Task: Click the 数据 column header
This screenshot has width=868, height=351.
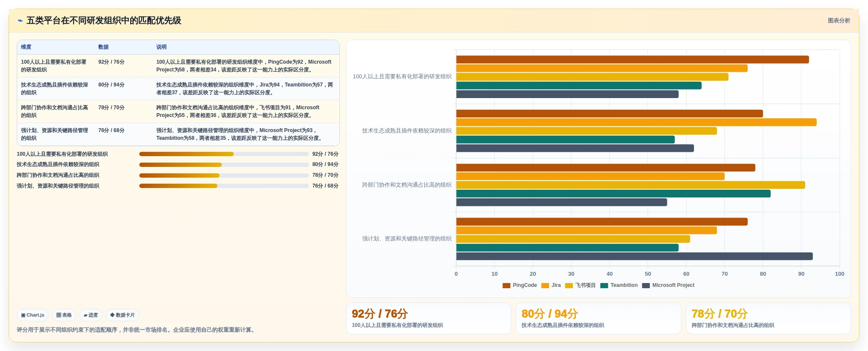Action: (x=104, y=47)
